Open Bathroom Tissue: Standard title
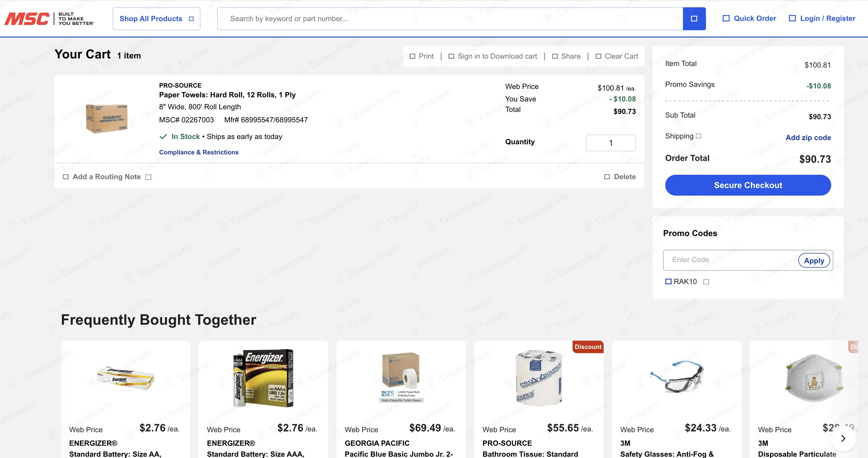Viewport: 868px width, 458px height. (x=530, y=454)
